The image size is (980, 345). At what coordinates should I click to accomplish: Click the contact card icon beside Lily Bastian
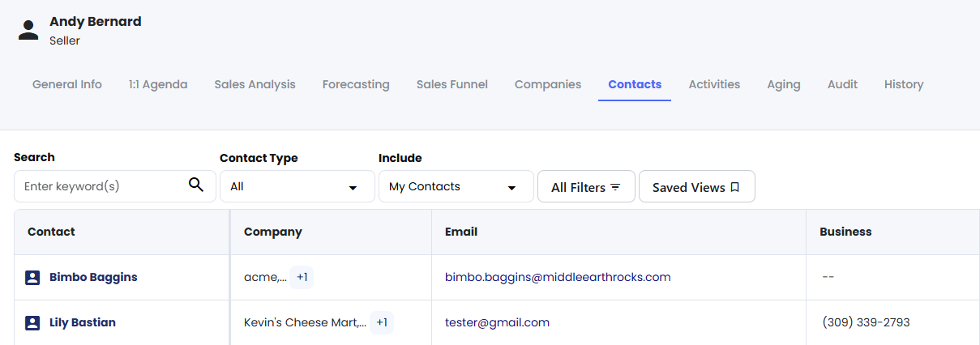click(x=32, y=323)
